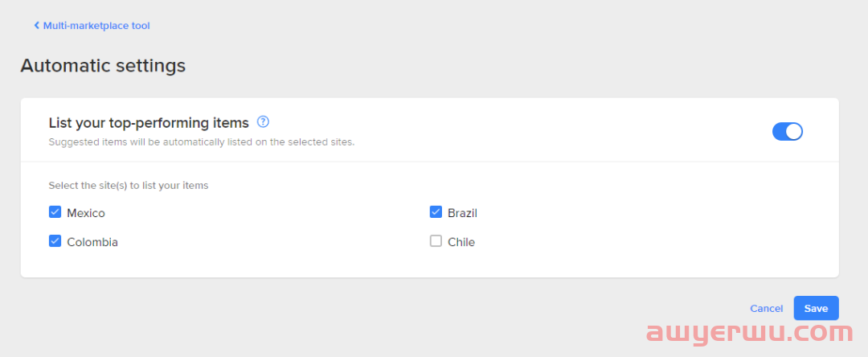
Task: Uncheck the Mexico checkbox
Action: pos(55,212)
